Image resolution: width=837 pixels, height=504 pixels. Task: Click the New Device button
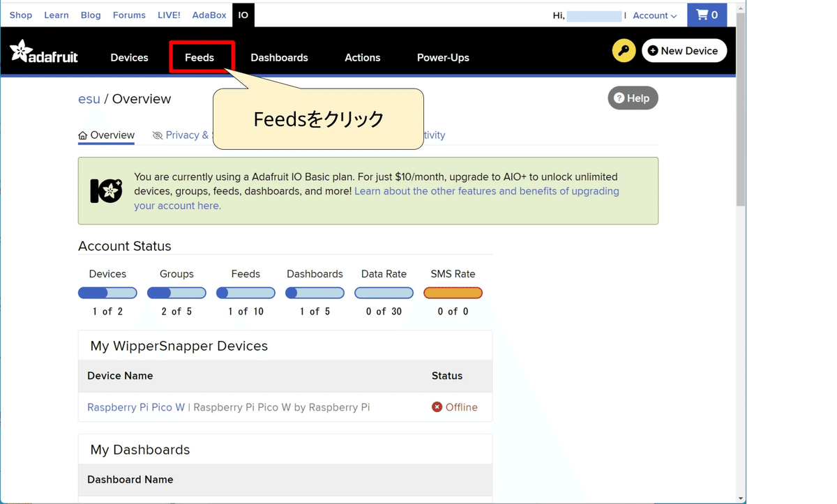[x=684, y=50]
